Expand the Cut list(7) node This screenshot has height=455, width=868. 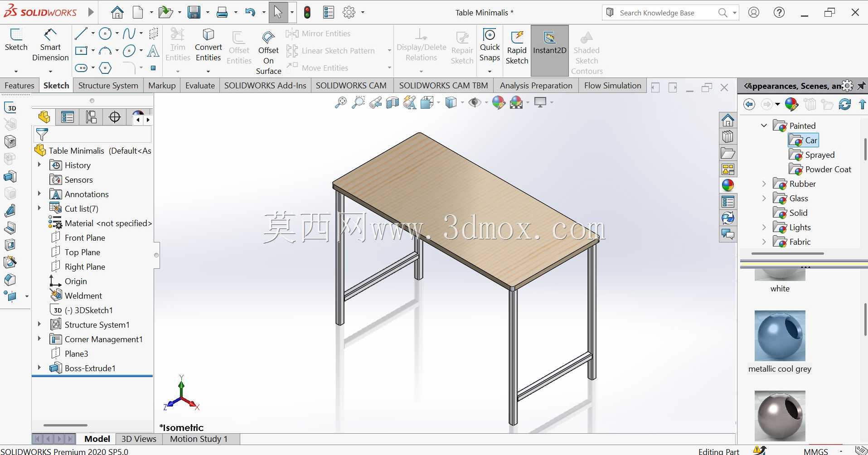39,208
